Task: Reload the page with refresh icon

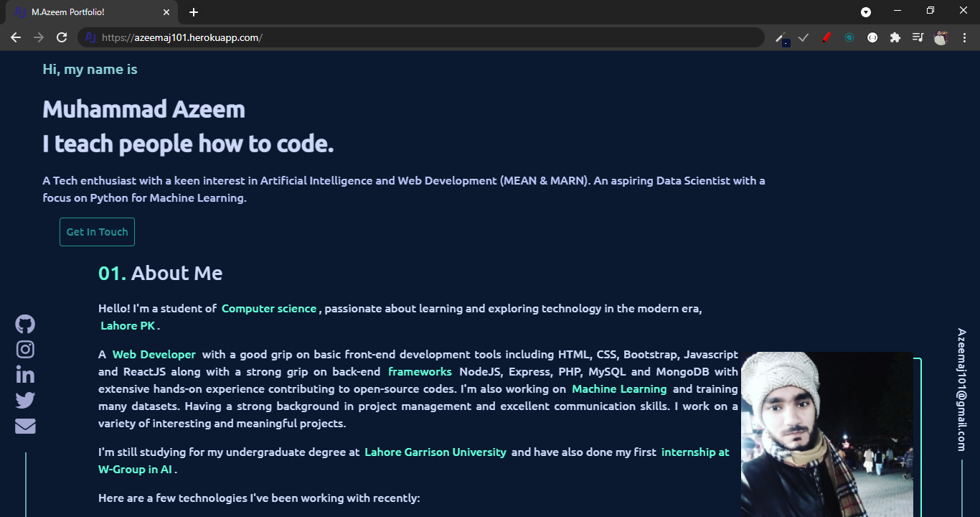Action: coord(62,37)
